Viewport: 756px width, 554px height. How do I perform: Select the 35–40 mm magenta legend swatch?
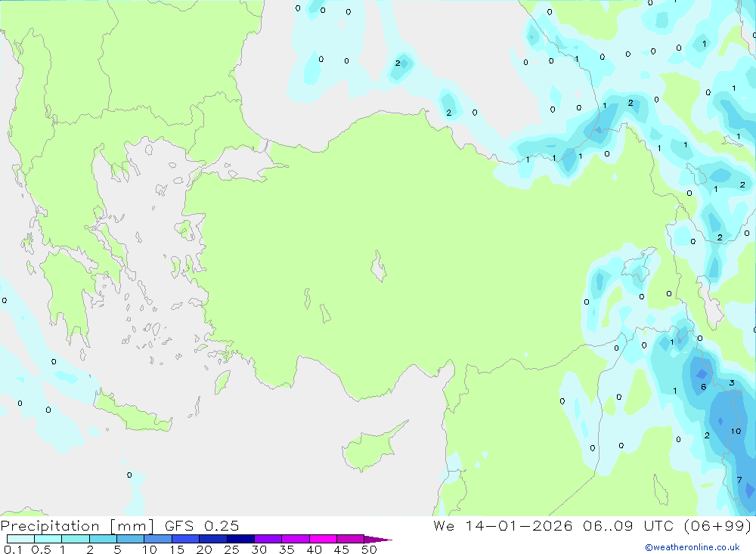295,539
